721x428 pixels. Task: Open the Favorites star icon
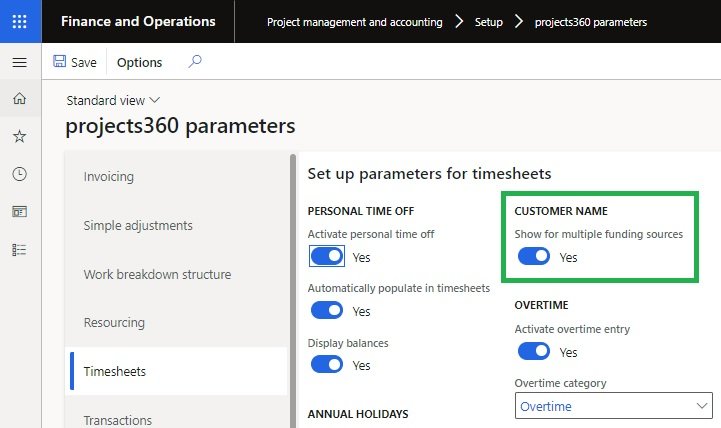point(20,136)
